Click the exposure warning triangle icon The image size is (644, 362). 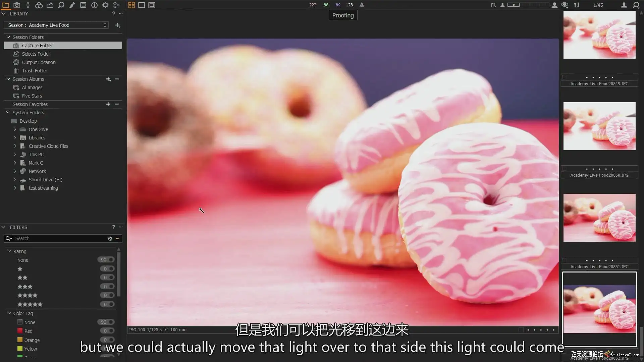coord(362,5)
